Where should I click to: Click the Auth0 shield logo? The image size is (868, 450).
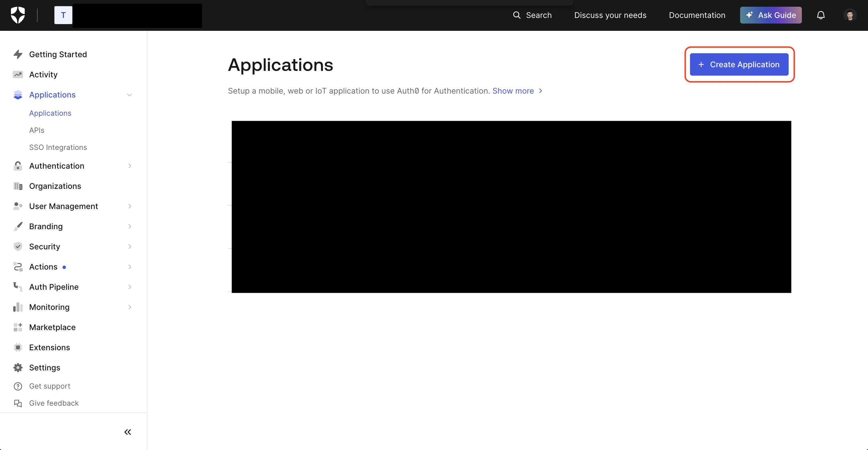click(x=18, y=15)
